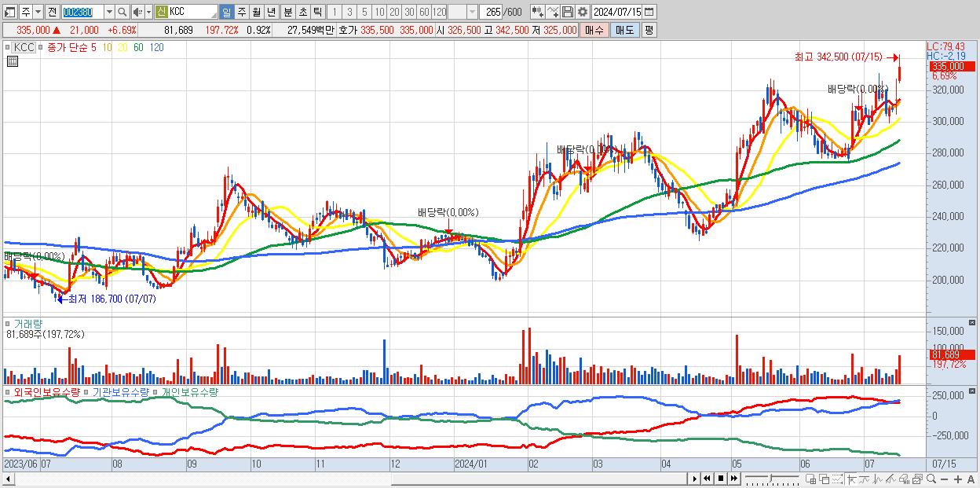Click the stop button in replay controls

721,479
